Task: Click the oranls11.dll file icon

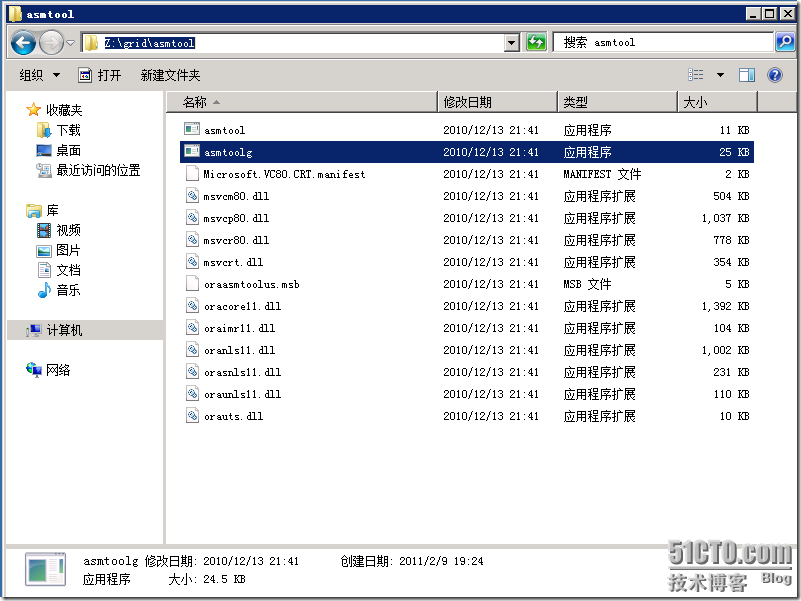Action: [192, 349]
